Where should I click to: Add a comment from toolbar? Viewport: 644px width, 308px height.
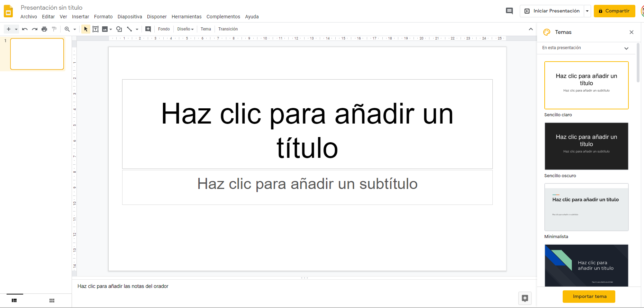148,29
